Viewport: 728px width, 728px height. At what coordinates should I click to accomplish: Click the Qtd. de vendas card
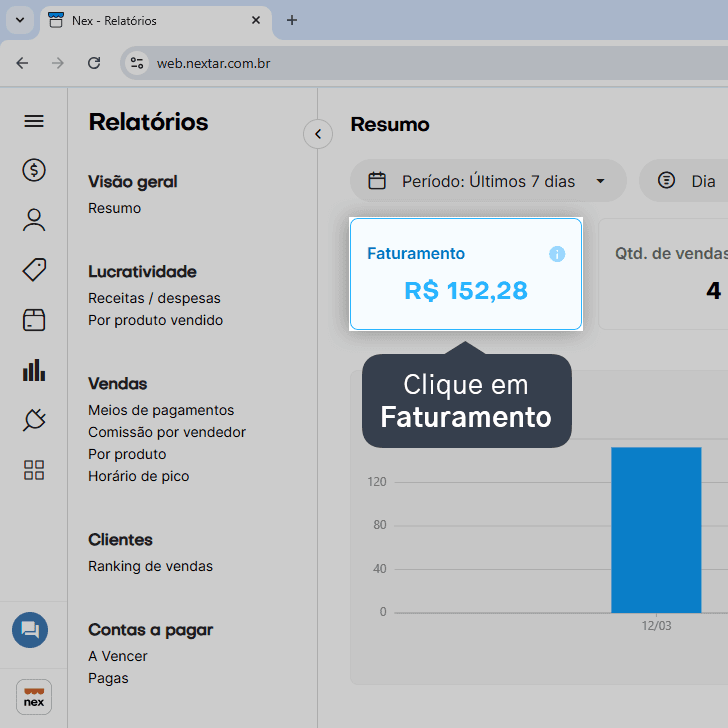[663, 274]
